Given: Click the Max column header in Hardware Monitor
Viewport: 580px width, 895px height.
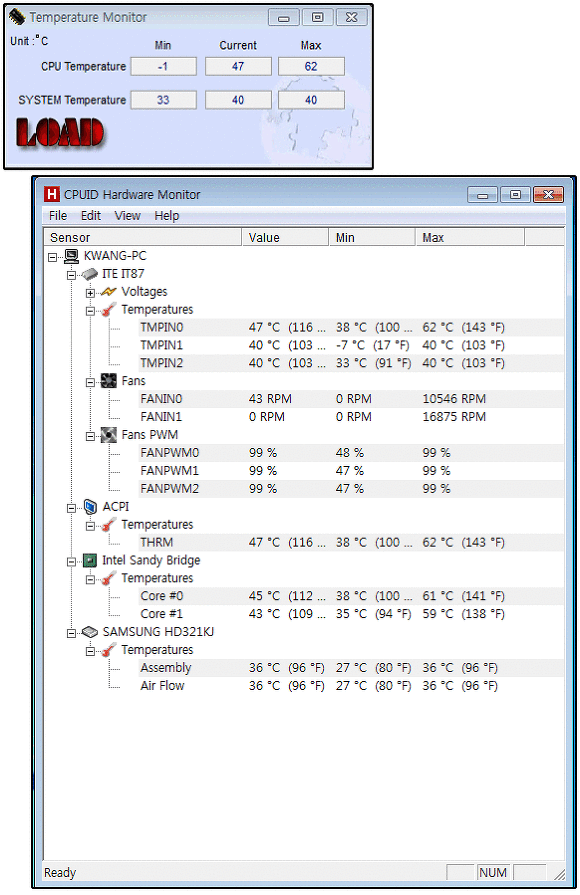Looking at the screenshot, I should (x=470, y=237).
